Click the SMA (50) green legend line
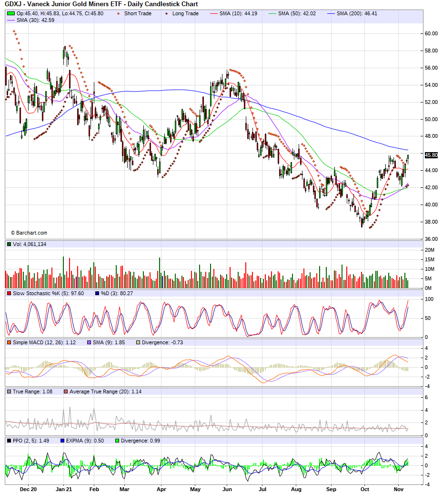The width and height of the screenshot is (443, 504). [272, 13]
